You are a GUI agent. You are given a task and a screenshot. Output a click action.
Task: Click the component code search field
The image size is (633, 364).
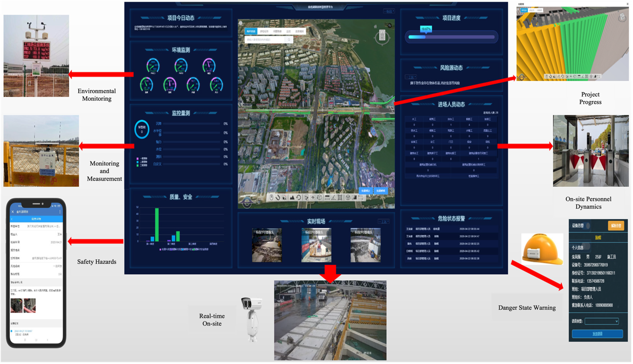pos(265,39)
